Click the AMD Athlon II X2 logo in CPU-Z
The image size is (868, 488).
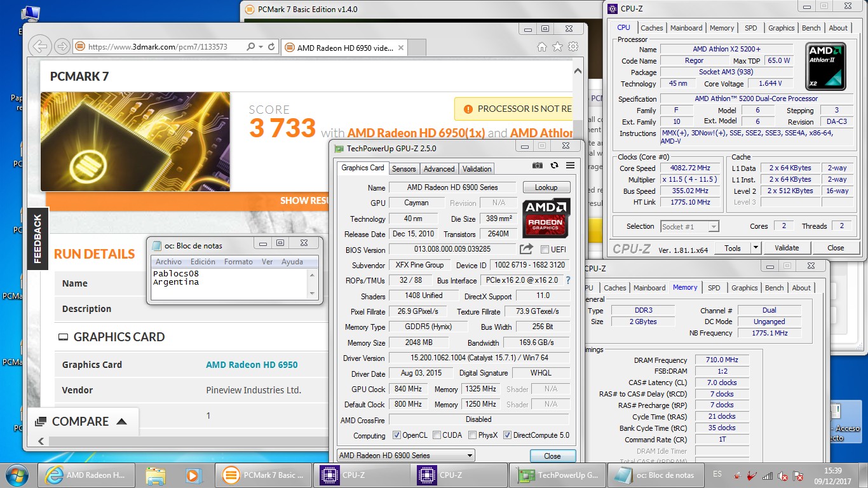tap(825, 67)
